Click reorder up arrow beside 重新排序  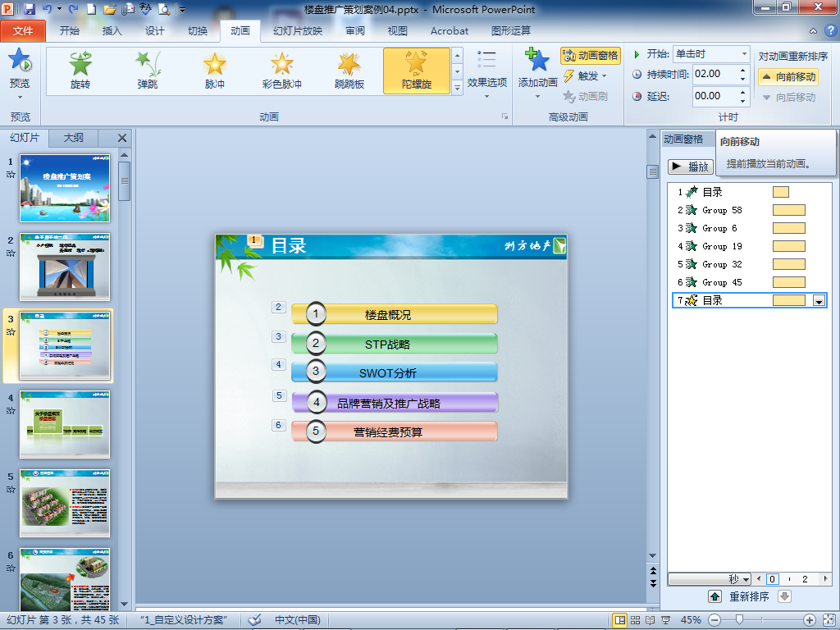pyautogui.click(x=714, y=596)
